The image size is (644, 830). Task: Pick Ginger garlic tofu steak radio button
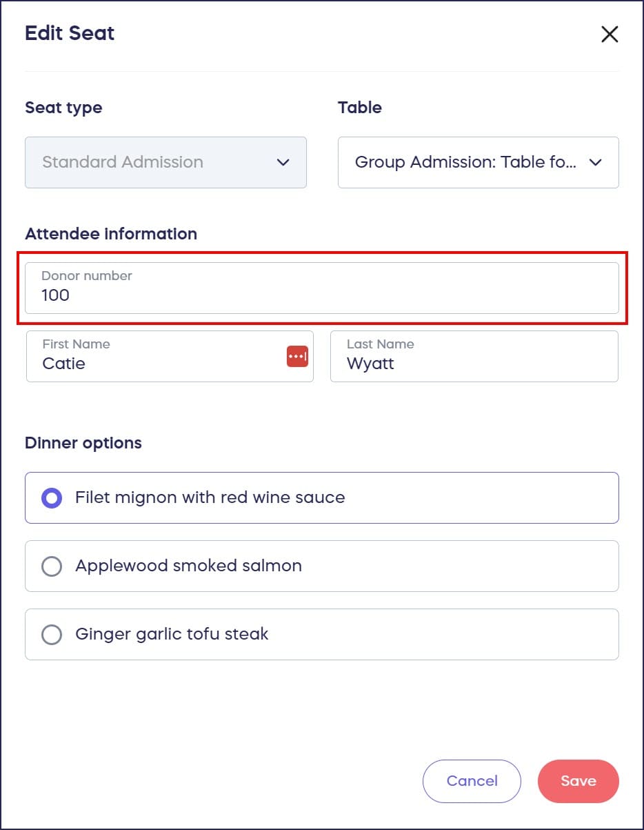point(52,635)
